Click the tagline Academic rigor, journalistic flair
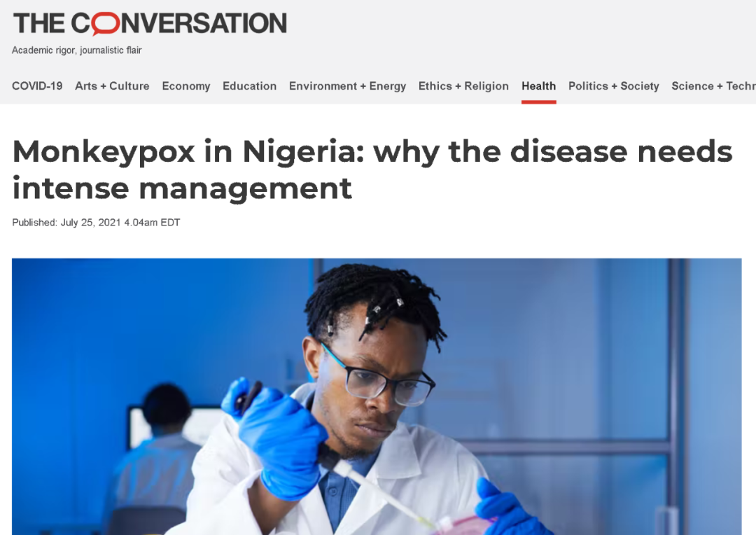Image resolution: width=756 pixels, height=535 pixels. (77, 50)
